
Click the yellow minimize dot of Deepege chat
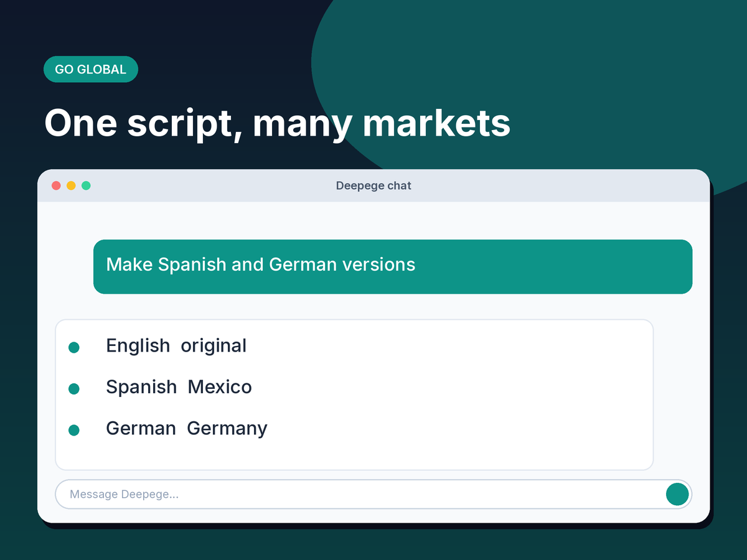click(71, 185)
